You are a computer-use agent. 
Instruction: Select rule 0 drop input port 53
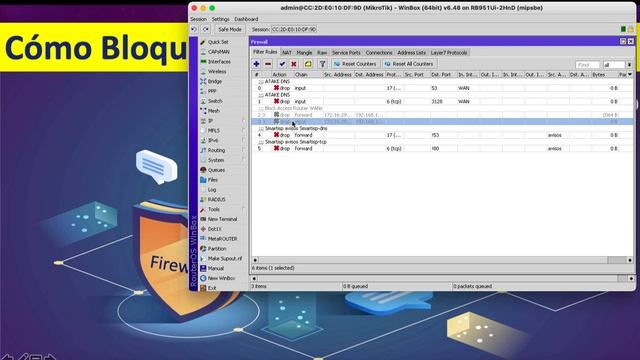442,88
